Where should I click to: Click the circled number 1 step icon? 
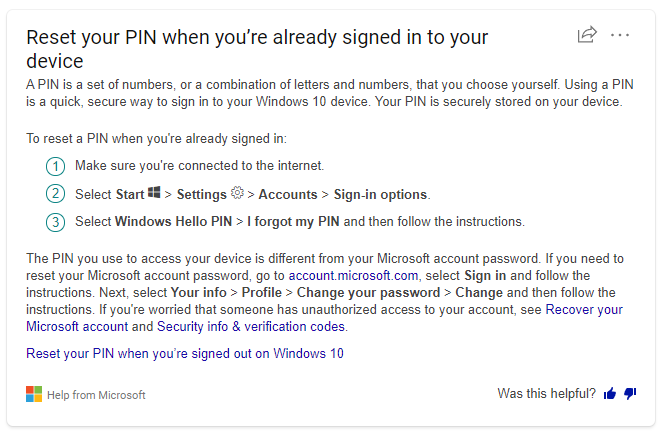(55, 166)
